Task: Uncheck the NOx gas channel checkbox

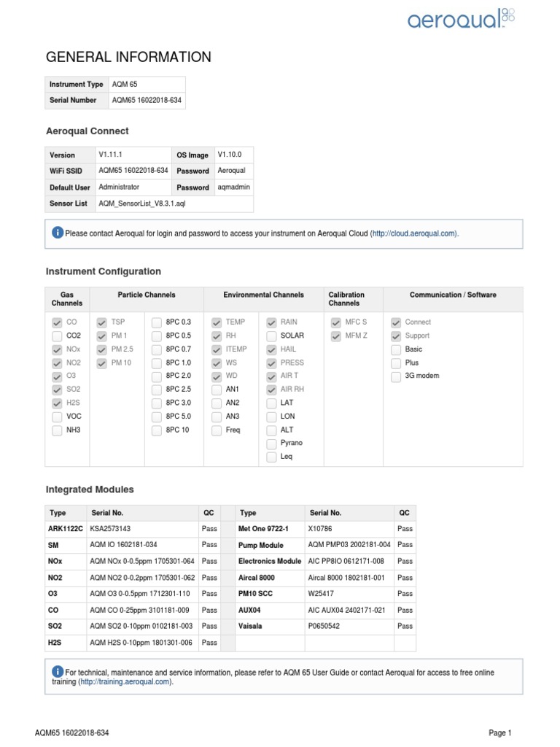Action: (57, 349)
